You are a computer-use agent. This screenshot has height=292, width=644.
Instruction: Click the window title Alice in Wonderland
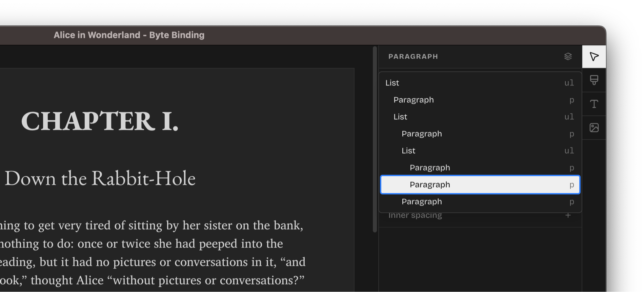tap(129, 35)
